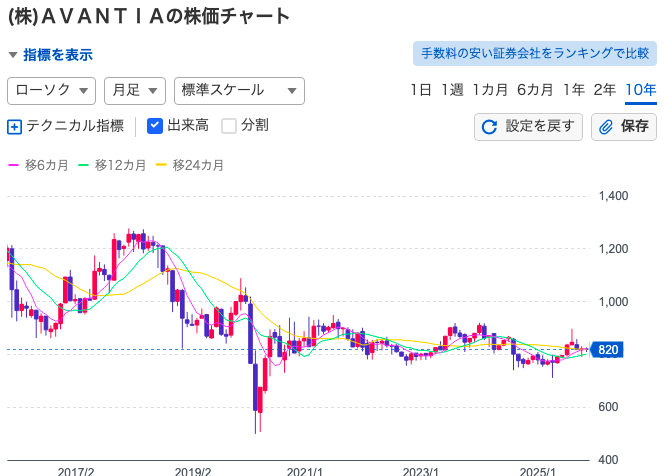Uncheck the 出来高 checkbox
Image resolution: width=665 pixels, height=476 pixels.
point(155,126)
